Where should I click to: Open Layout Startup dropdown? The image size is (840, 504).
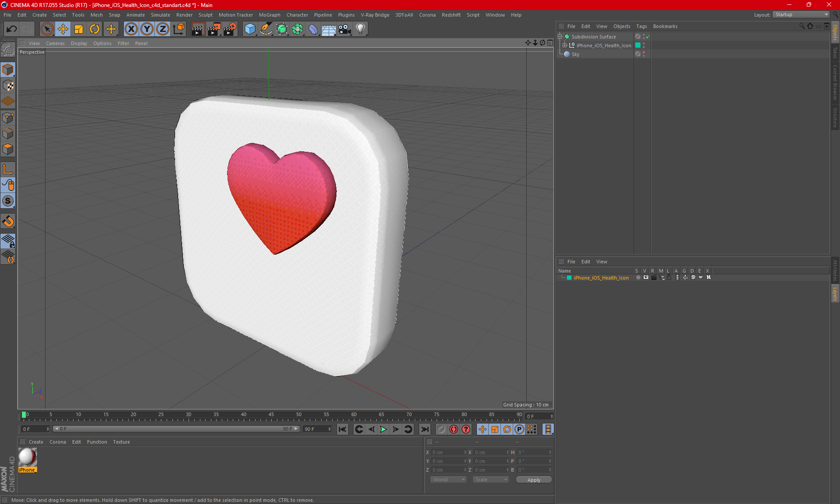(801, 14)
